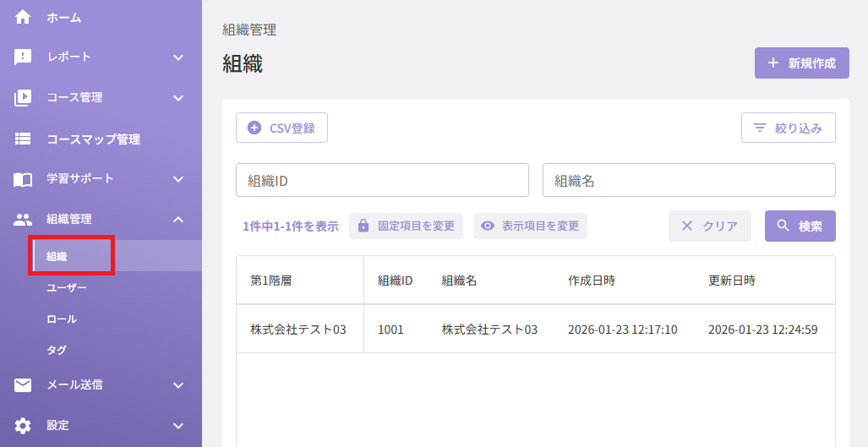Click the 更新日時 column header

(732, 281)
